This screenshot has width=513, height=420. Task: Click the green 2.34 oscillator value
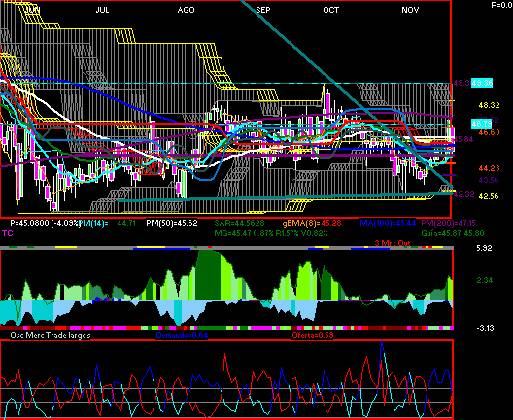point(484,280)
